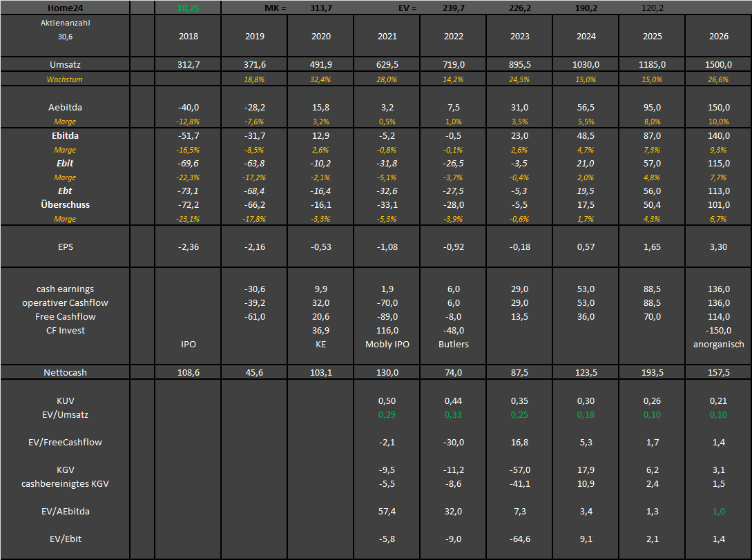
Task: Click Aebitda 2025 value 95,0
Action: [653, 108]
